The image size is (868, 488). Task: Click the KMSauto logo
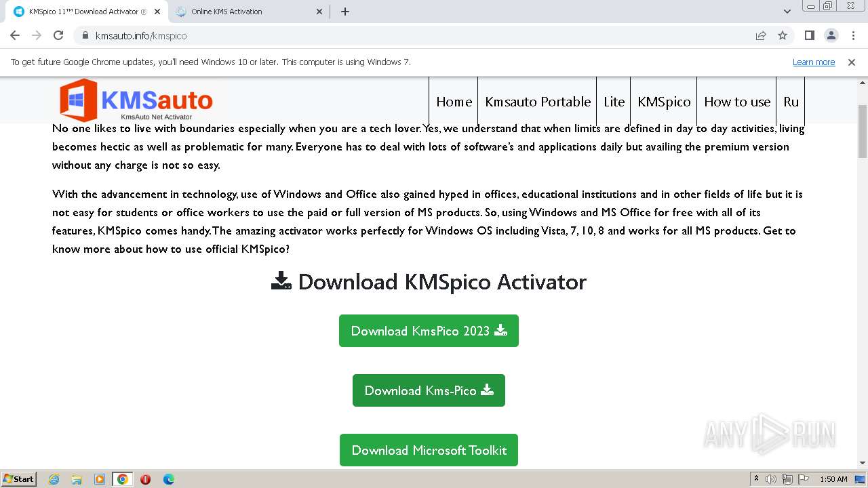136,100
